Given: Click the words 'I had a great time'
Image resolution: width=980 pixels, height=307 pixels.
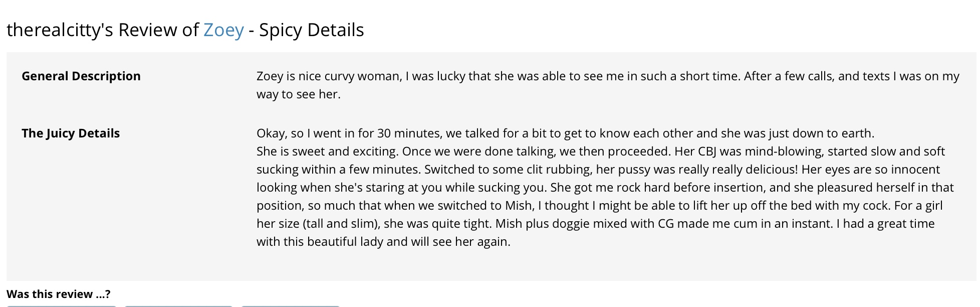Looking at the screenshot, I should point(885,224).
